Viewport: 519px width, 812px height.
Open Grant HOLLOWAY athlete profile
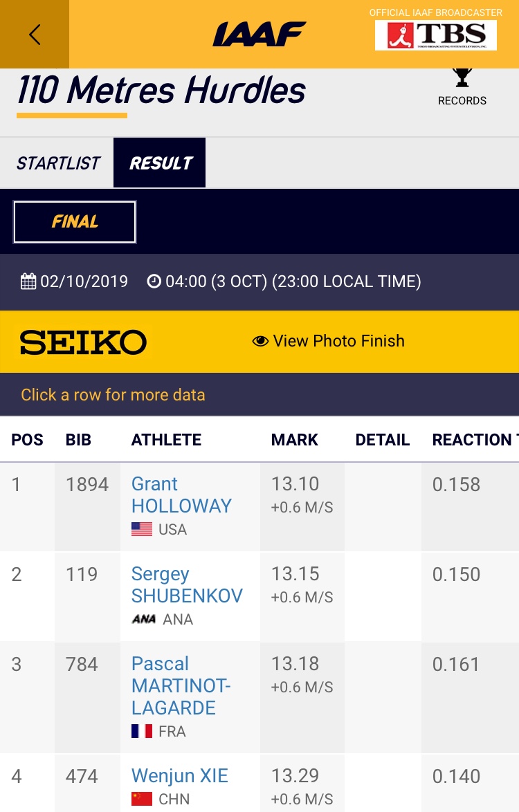(181, 495)
